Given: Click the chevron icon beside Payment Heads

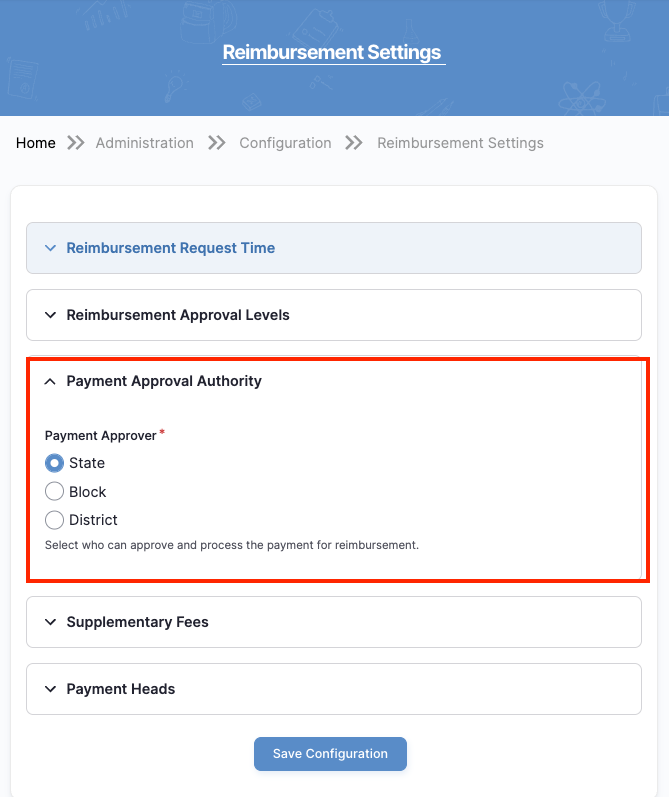Looking at the screenshot, I should (x=51, y=689).
